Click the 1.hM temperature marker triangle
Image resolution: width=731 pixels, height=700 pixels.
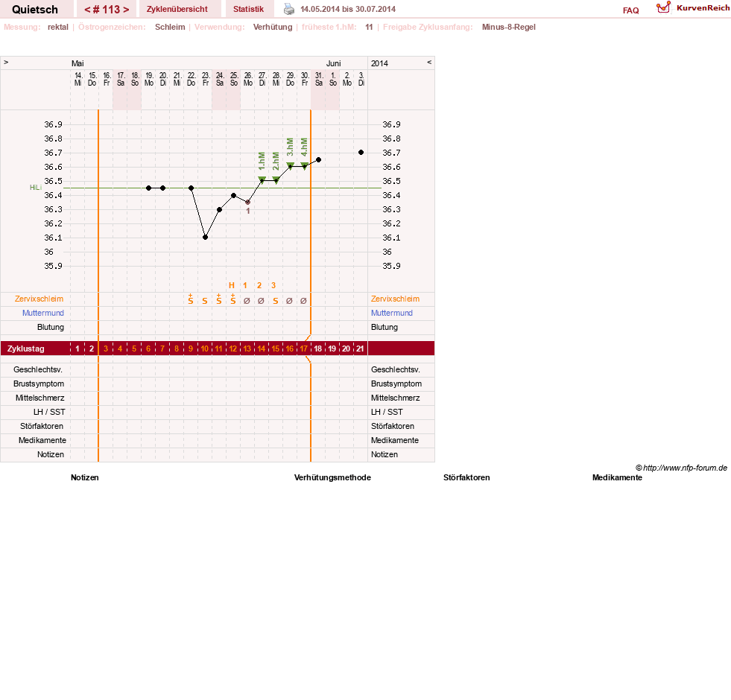point(262,180)
